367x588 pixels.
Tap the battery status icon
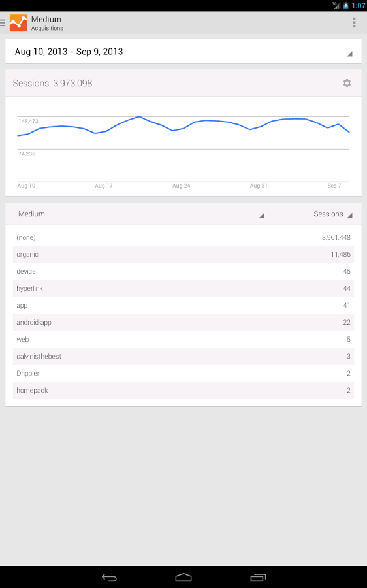pyautogui.click(x=345, y=6)
